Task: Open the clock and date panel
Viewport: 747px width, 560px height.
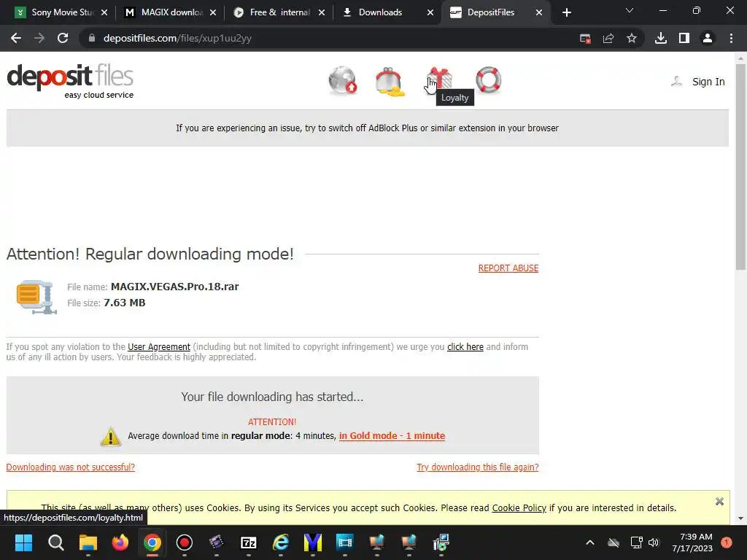Action: point(692,542)
